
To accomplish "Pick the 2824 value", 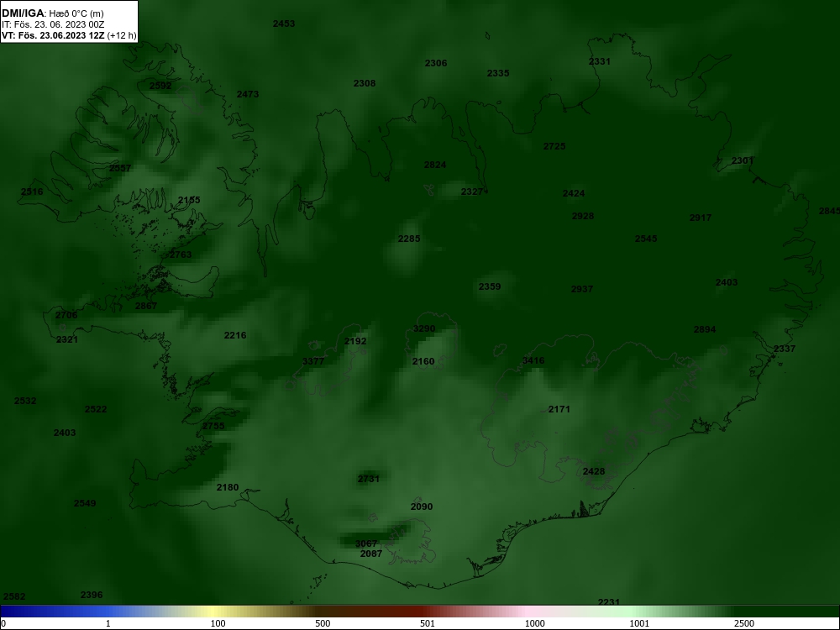I will point(435,165).
